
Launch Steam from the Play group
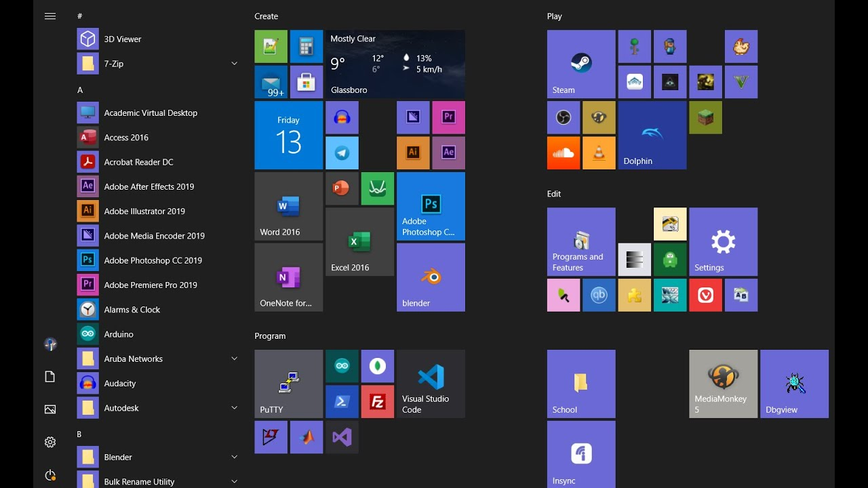click(x=580, y=64)
